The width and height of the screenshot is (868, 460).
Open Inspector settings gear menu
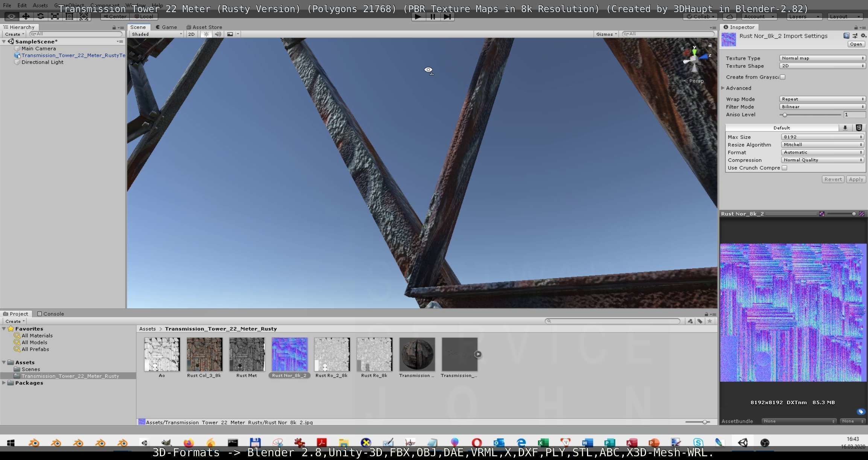click(863, 36)
